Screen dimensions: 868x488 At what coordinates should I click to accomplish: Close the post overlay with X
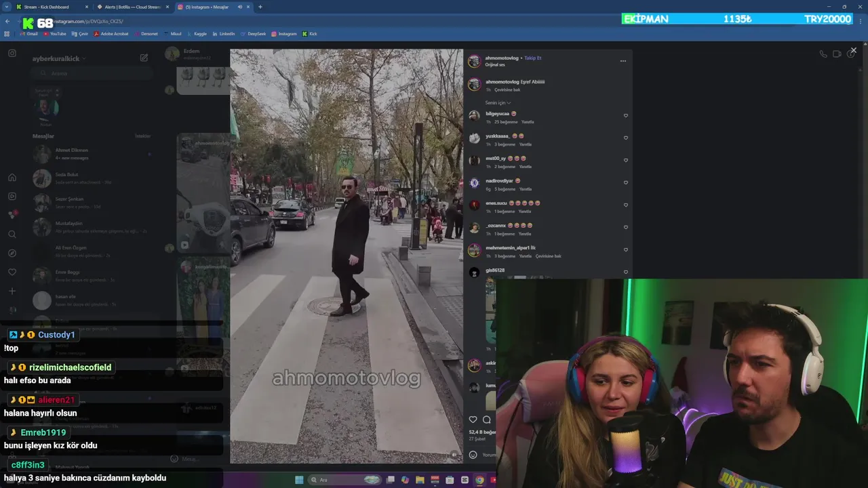coord(853,50)
